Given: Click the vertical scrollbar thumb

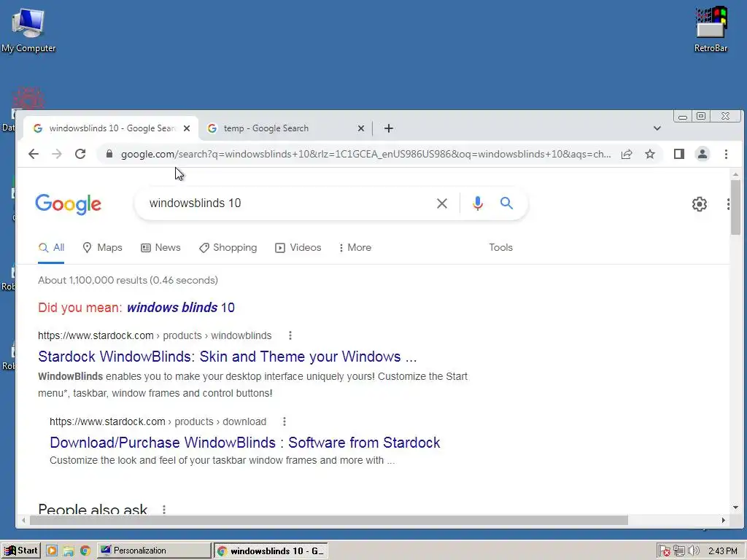Looking at the screenshot, I should [x=735, y=207].
